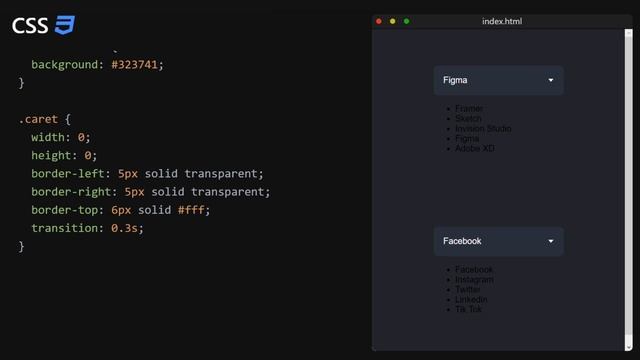
Task: Click the transition: 0.3s code line
Action: (87, 228)
